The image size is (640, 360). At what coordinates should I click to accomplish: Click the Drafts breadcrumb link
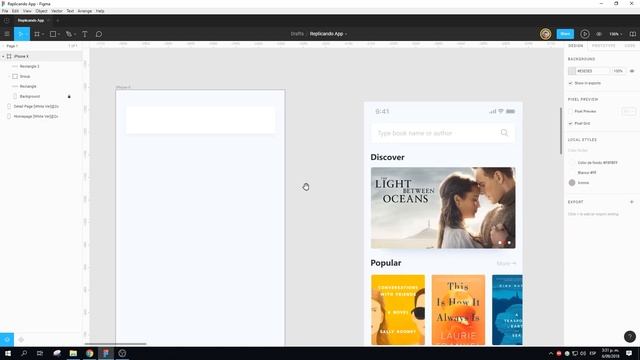297,34
